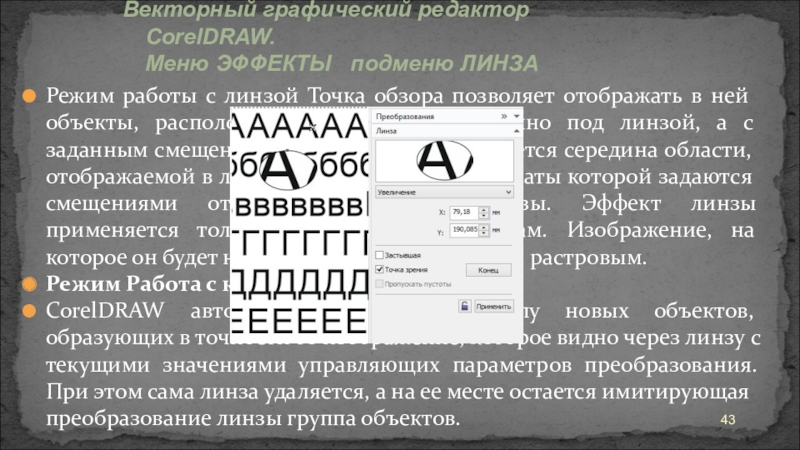
Task: Click the double-arrow icon on Преобразования header
Action: [x=504, y=116]
